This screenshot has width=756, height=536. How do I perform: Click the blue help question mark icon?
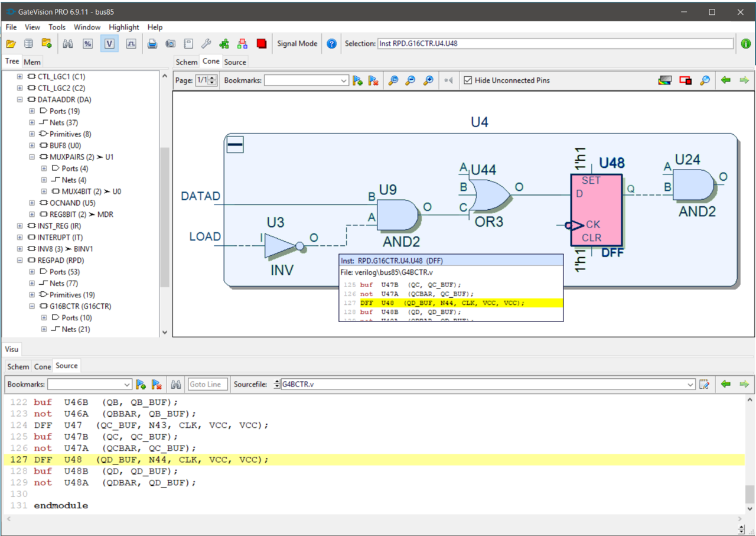tap(331, 44)
